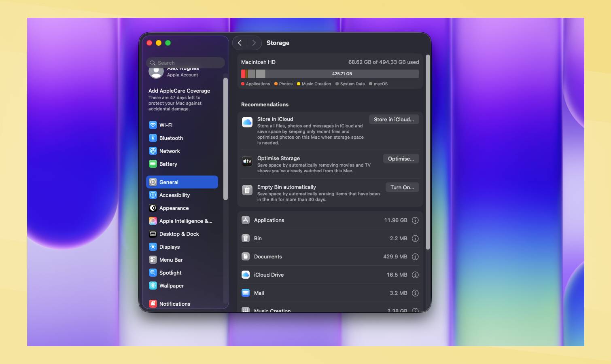Select the Network globe icon
Viewport: 611px width, 364px height.
click(153, 151)
